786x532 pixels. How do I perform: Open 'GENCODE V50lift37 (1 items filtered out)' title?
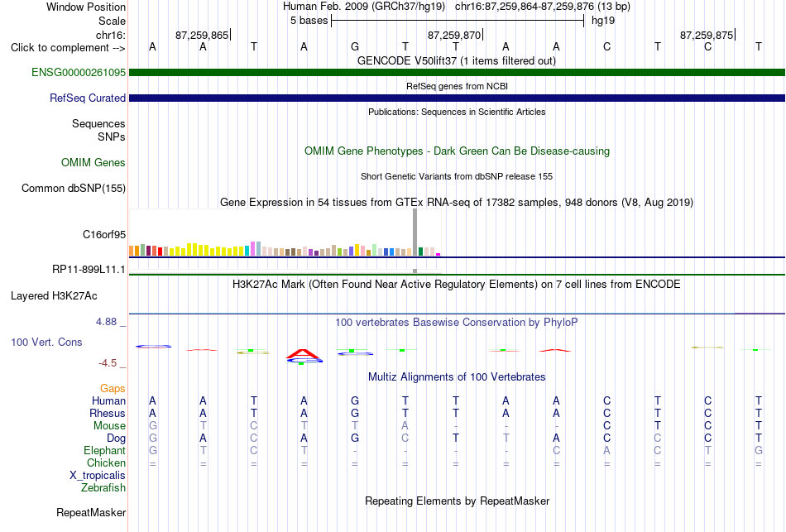coord(457,60)
